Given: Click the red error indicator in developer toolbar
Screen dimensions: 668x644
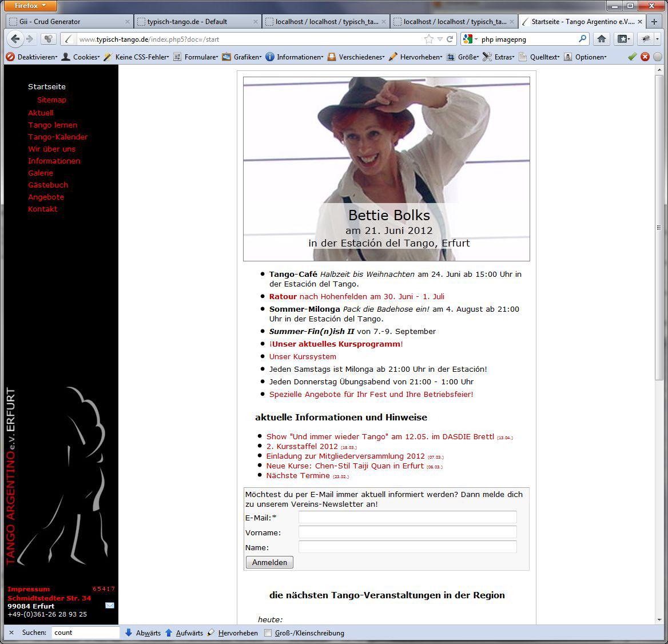Looking at the screenshot, I should pos(645,57).
